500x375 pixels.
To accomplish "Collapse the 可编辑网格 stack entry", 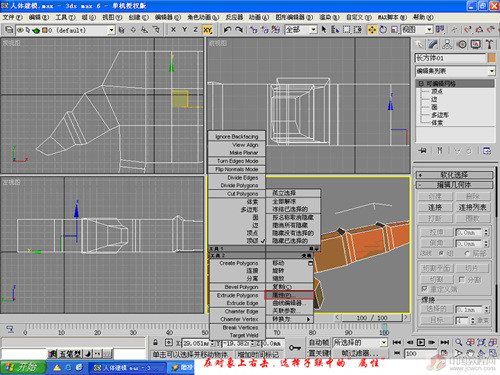I will [421, 84].
